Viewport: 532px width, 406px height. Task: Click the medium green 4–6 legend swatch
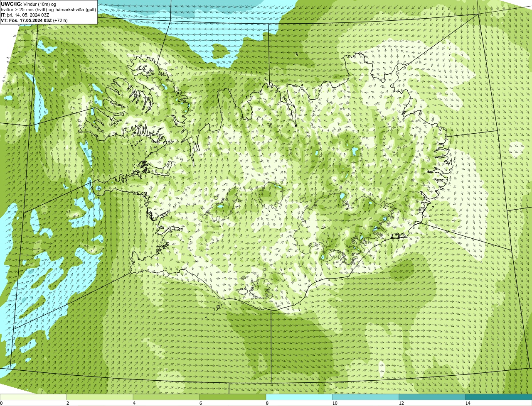point(166,397)
